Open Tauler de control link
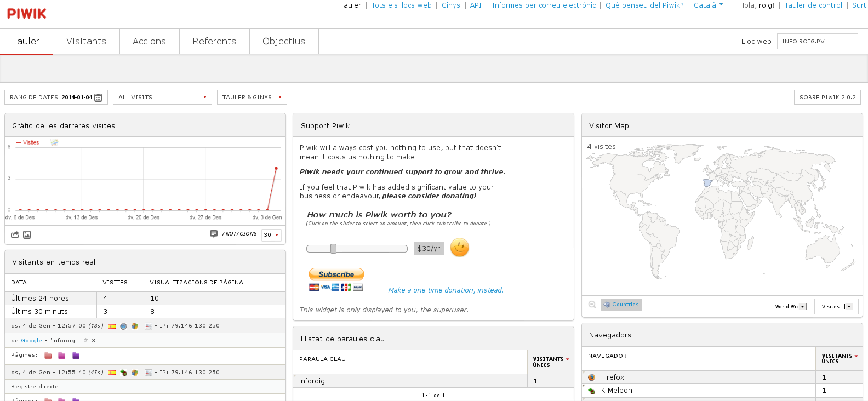The height and width of the screenshot is (401, 868). coord(813,5)
